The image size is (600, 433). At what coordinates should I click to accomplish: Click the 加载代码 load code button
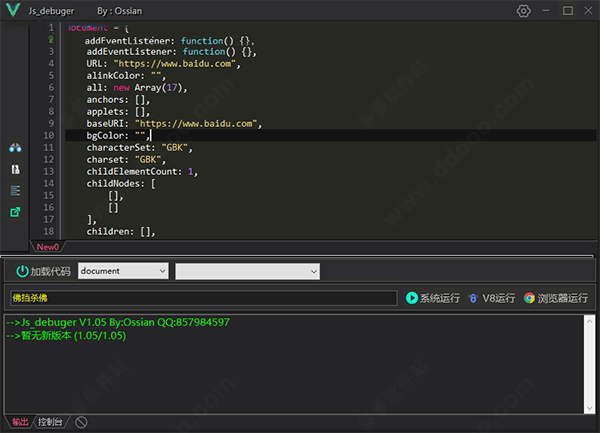coord(43,271)
